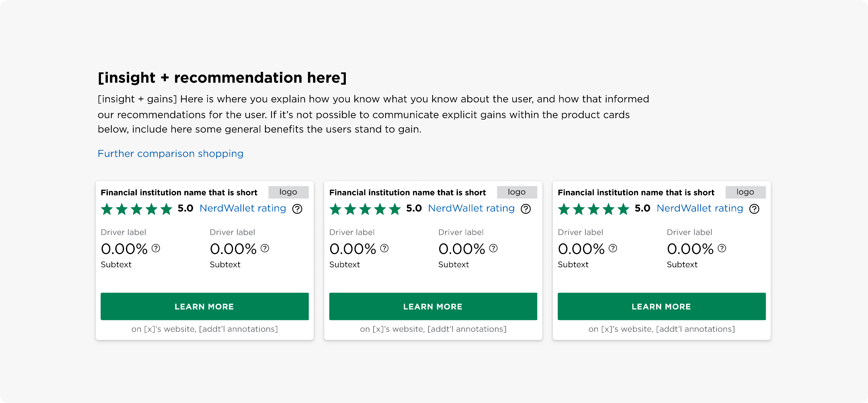
Task: Click the logo placeholder on the second card
Action: click(517, 192)
